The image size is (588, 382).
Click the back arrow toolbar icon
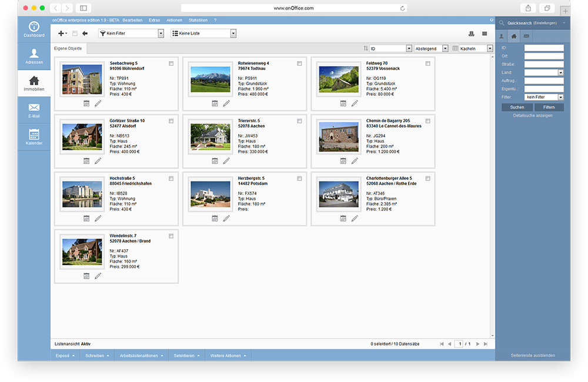[x=85, y=33]
